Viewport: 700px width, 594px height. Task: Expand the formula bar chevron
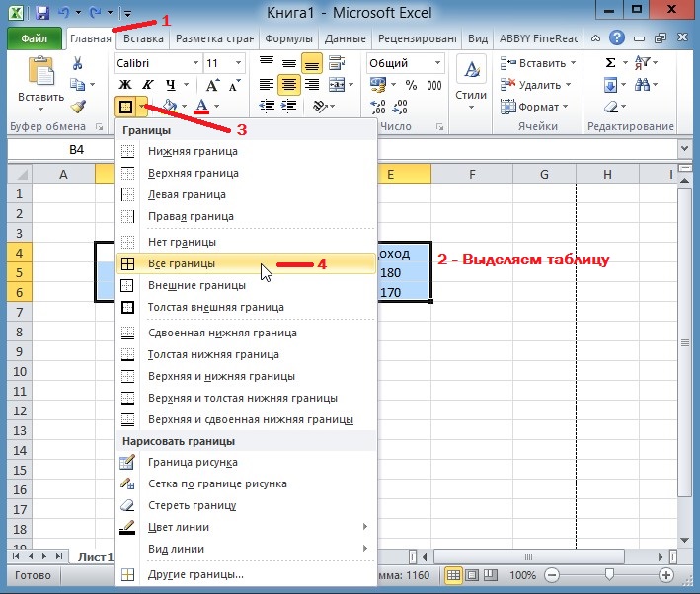click(684, 149)
